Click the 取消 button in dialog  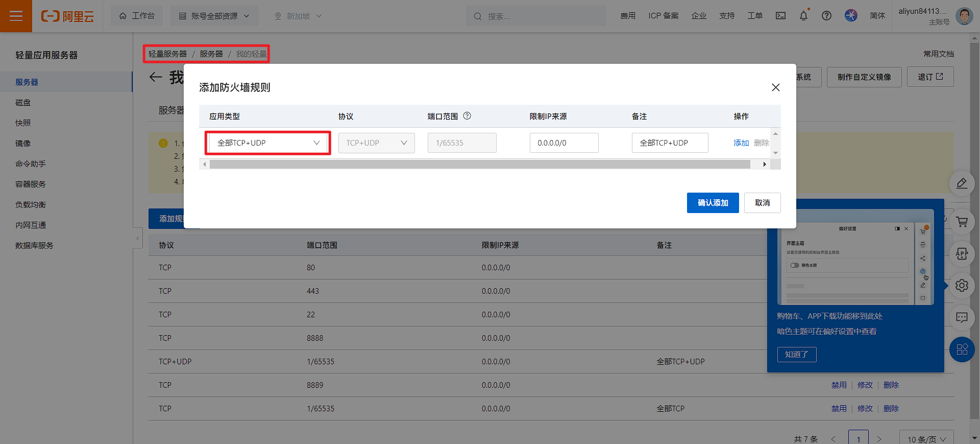point(762,203)
